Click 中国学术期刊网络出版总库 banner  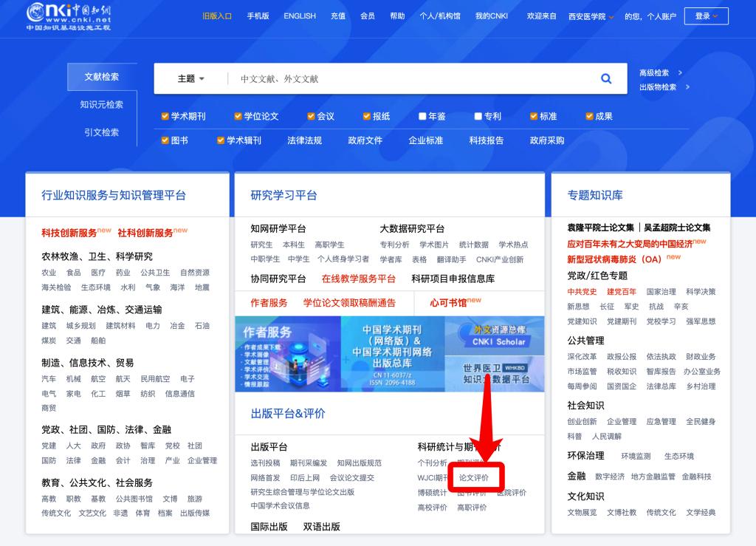[393, 354]
